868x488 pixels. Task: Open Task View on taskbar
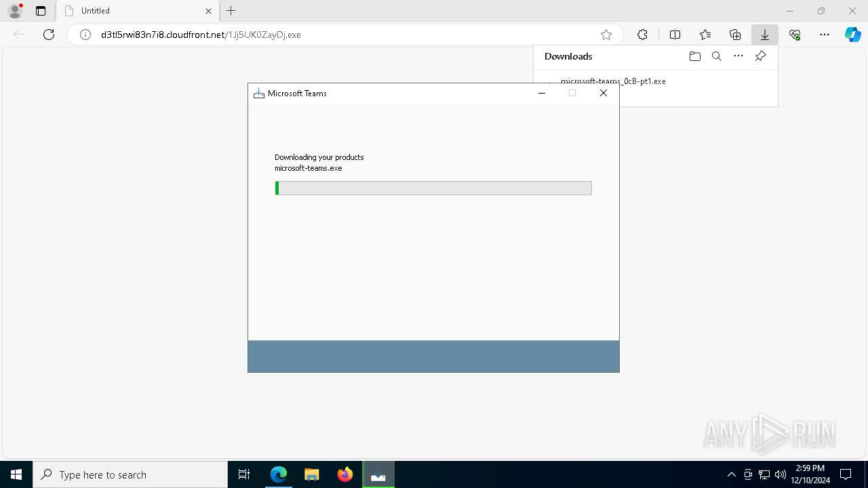(244, 474)
